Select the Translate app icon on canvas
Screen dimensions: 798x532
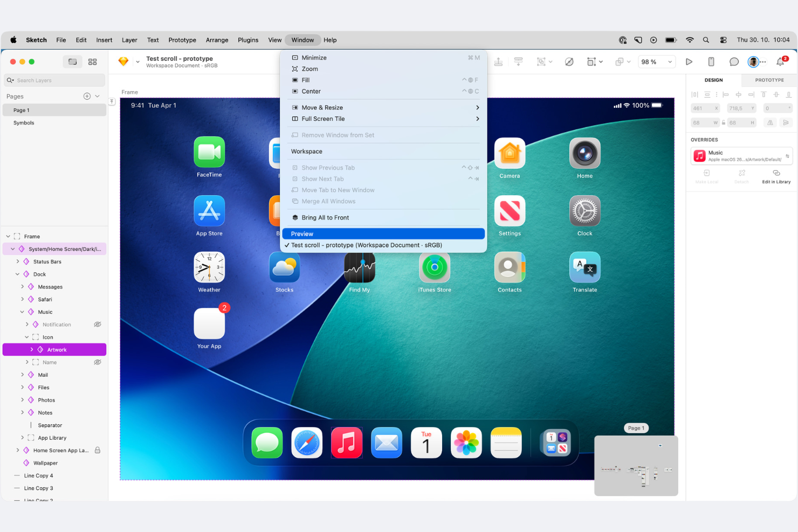(584, 267)
